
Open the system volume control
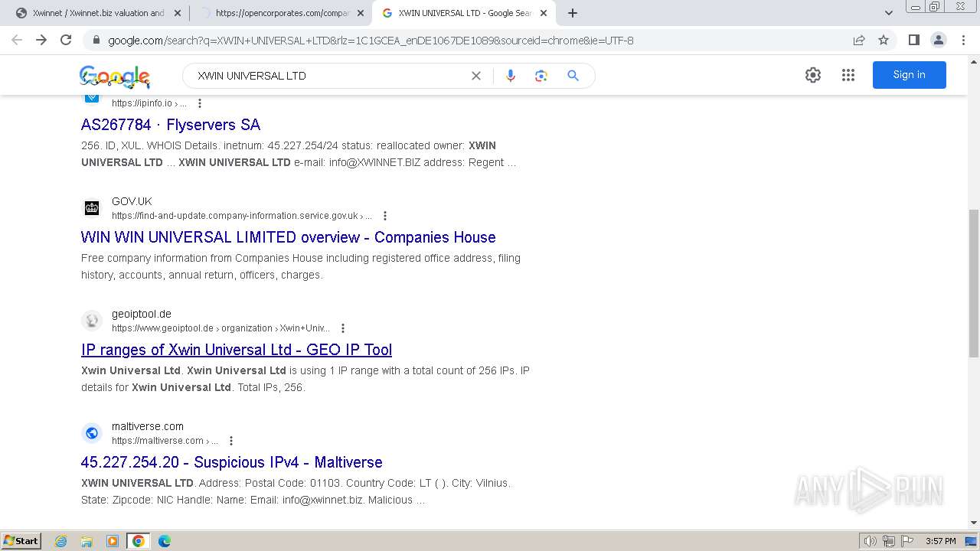pyautogui.click(x=871, y=541)
